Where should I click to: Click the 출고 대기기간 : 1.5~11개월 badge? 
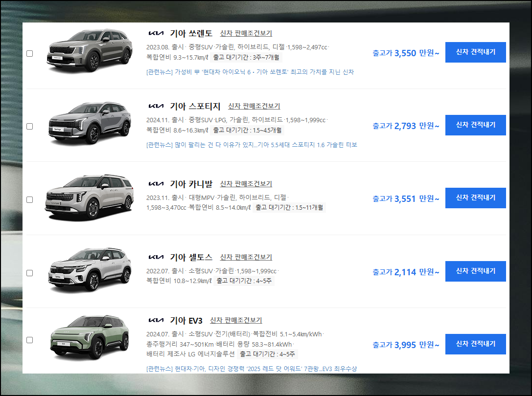pyautogui.click(x=289, y=207)
